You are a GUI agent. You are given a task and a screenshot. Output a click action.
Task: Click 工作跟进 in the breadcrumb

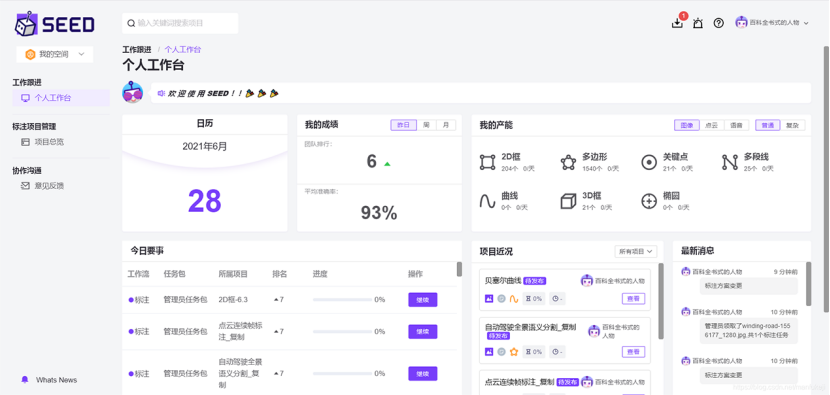click(x=137, y=49)
